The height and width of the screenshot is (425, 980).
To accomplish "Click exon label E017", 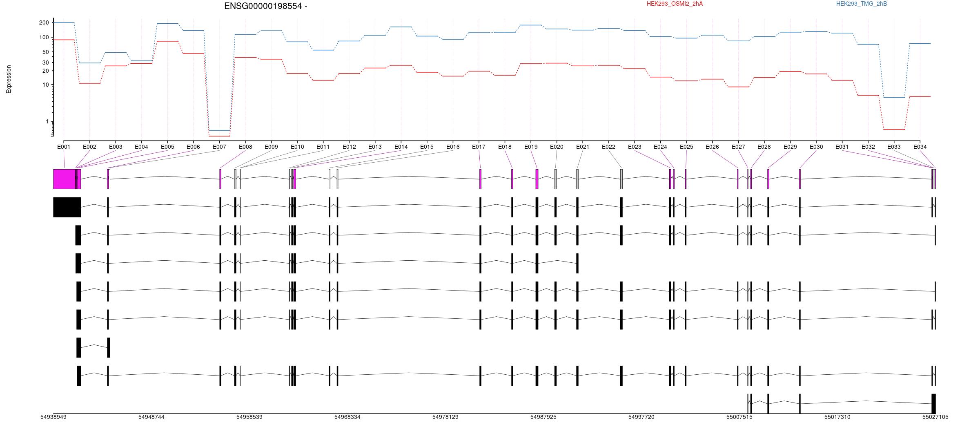I will (x=479, y=147).
